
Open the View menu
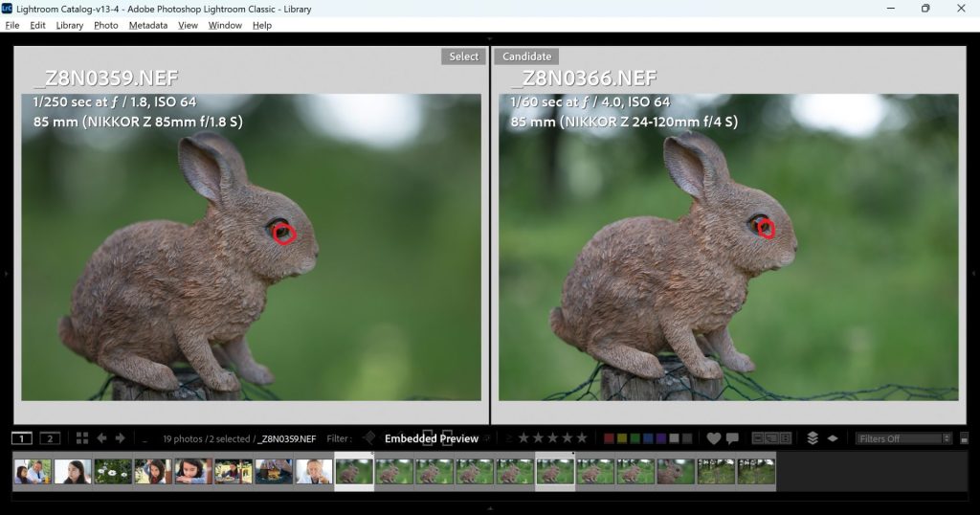coord(188,25)
